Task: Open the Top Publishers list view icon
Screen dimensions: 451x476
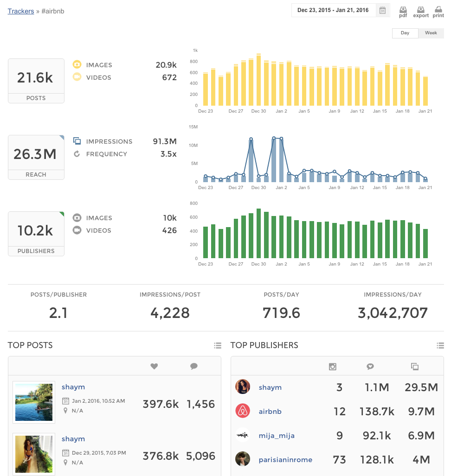Action: pyautogui.click(x=440, y=345)
